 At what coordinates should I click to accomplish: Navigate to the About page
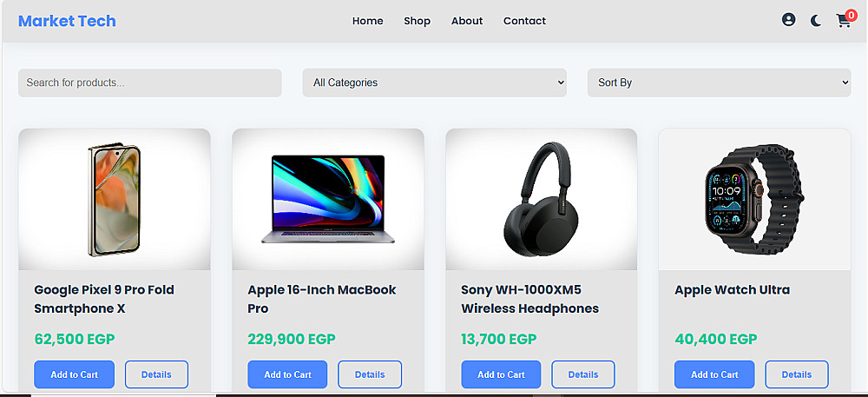click(467, 21)
